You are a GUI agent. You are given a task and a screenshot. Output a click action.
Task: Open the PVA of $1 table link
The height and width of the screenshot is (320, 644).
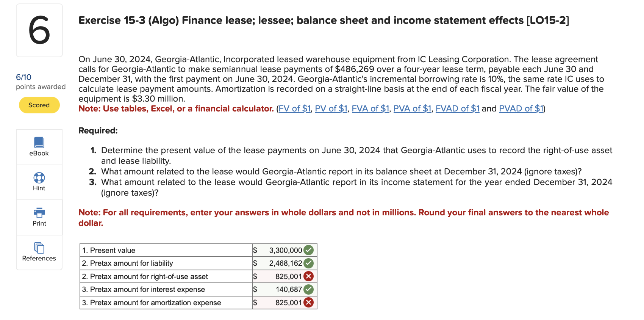click(x=412, y=109)
